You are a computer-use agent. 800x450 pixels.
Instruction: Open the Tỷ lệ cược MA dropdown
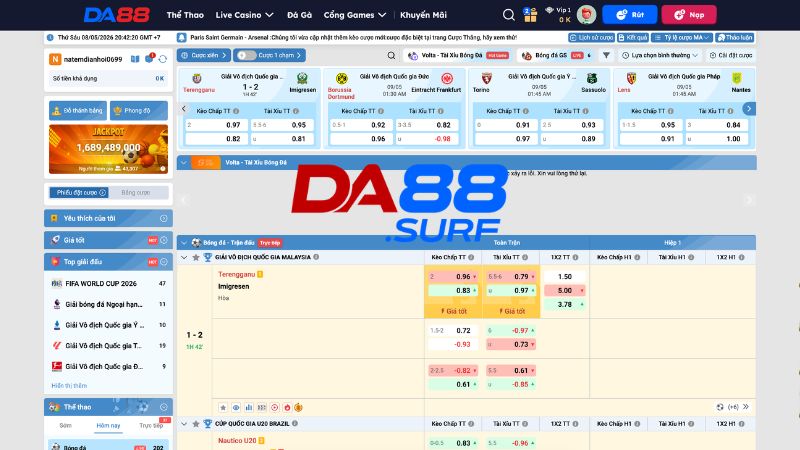tap(682, 38)
